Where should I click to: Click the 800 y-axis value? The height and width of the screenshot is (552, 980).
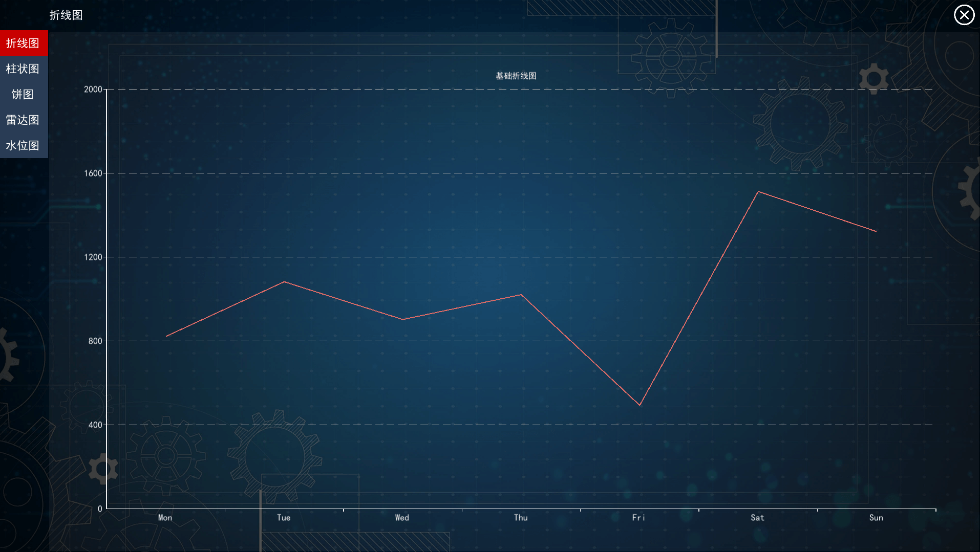pyautogui.click(x=95, y=341)
